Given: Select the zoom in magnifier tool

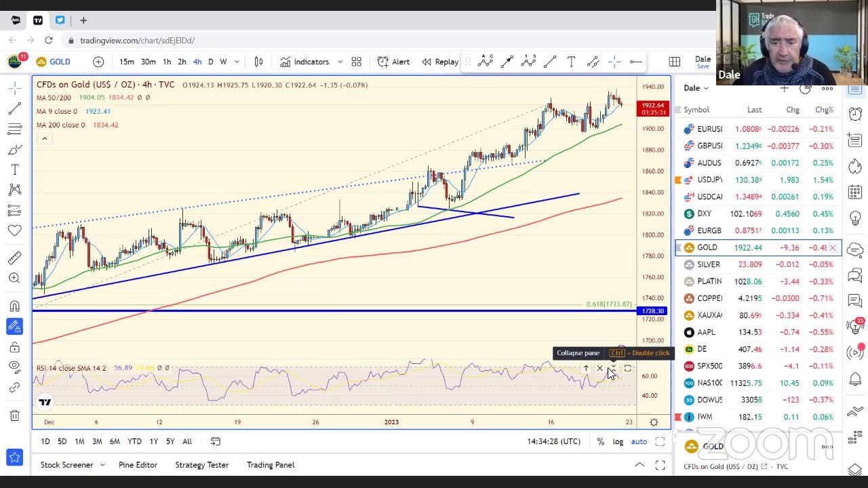Looking at the screenshot, I should pyautogui.click(x=14, y=278).
